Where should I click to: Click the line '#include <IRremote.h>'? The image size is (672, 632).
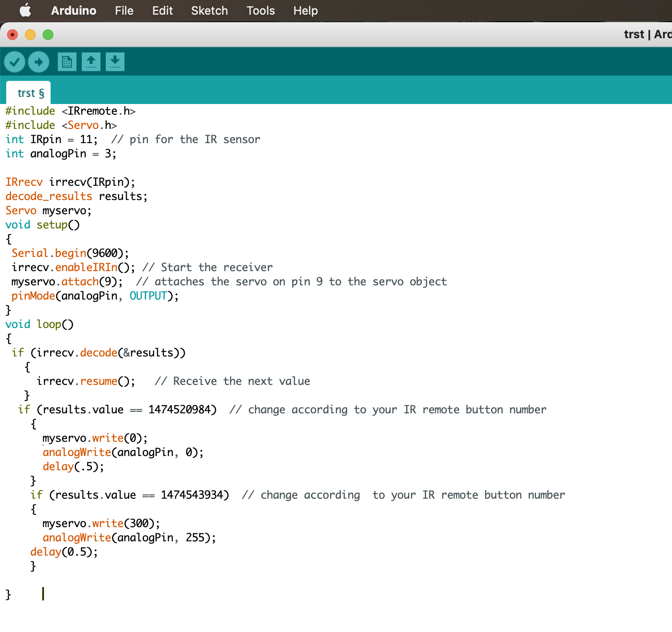click(71, 111)
